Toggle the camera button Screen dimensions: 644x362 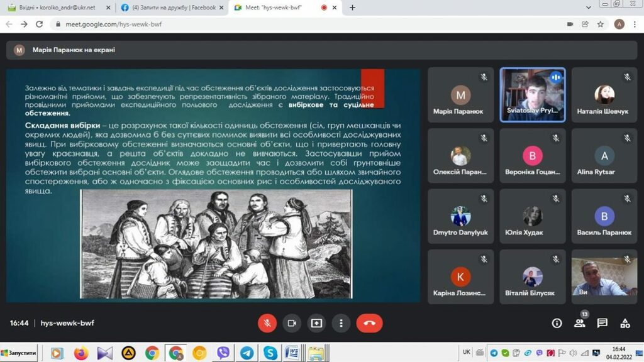coord(291,323)
